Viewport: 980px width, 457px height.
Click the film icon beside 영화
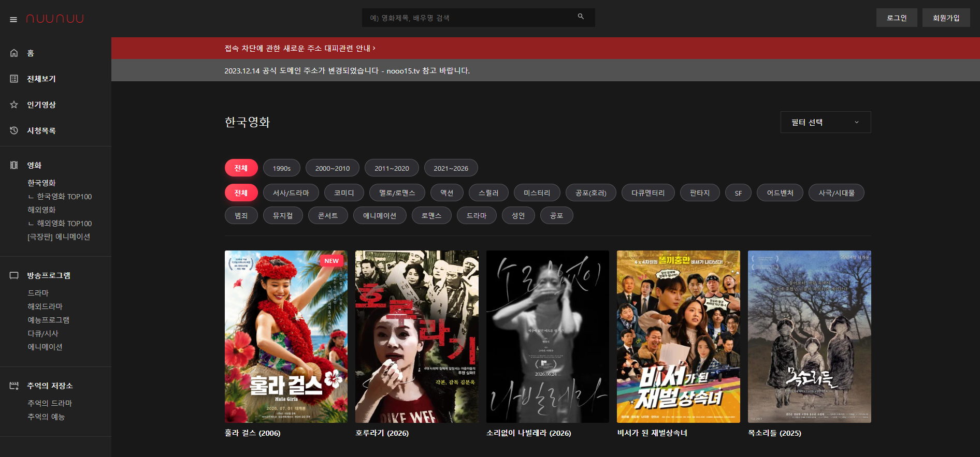coord(14,165)
